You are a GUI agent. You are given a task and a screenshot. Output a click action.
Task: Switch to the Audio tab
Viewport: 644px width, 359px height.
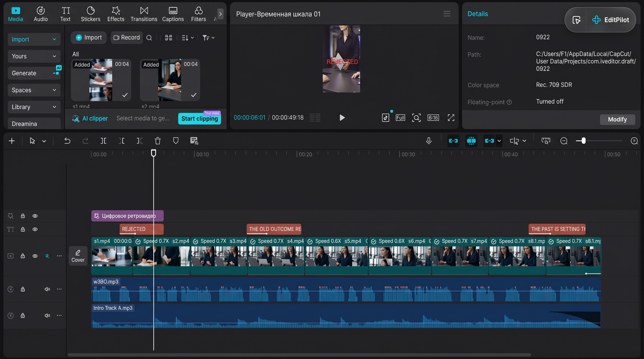click(41, 14)
